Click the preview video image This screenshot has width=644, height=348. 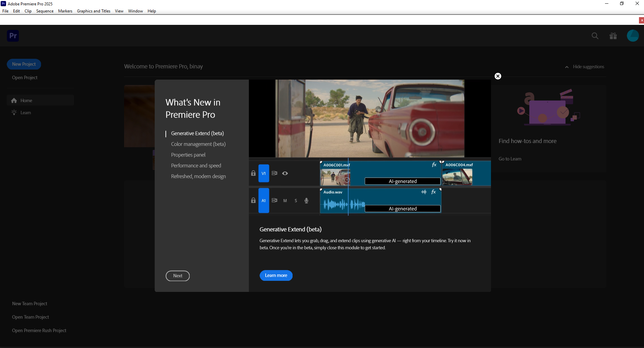[370, 118]
